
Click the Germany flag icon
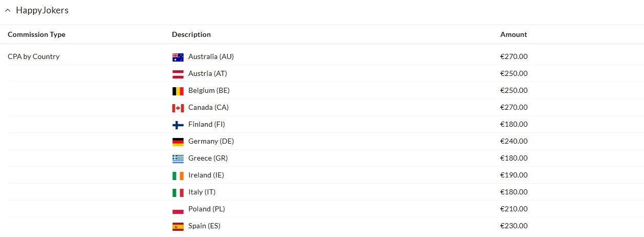tap(178, 142)
